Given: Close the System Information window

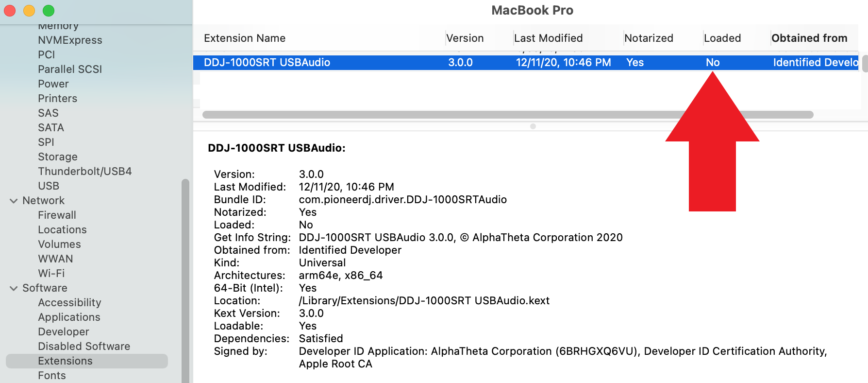Looking at the screenshot, I should coord(10,11).
